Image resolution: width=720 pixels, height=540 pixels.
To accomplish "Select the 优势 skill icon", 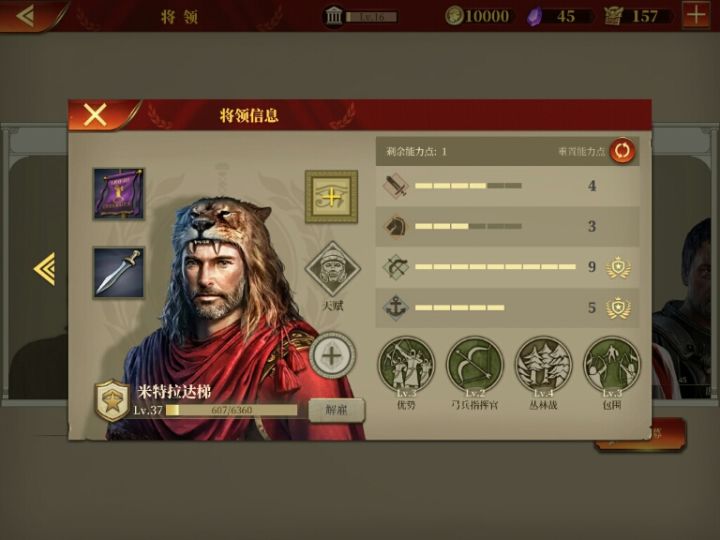I will 406,365.
